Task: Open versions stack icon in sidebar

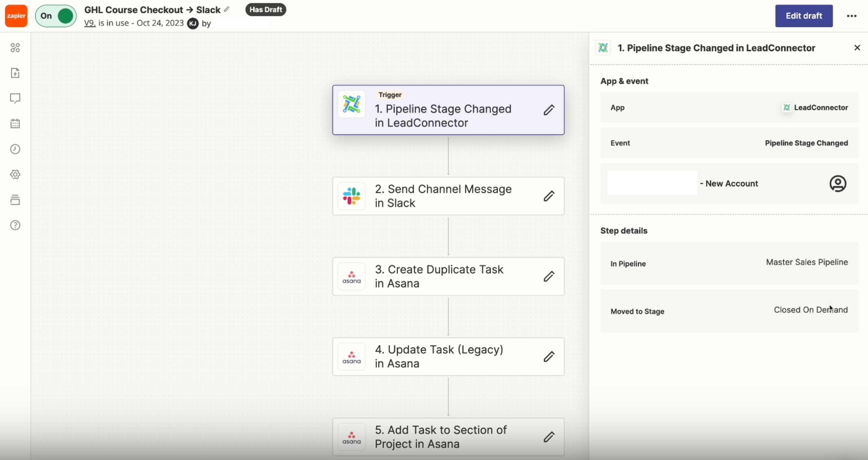Action: tap(15, 200)
